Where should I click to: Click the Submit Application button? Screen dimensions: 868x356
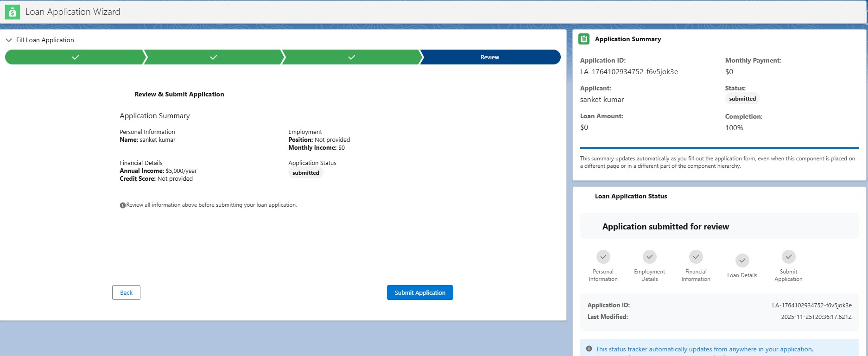tap(420, 292)
